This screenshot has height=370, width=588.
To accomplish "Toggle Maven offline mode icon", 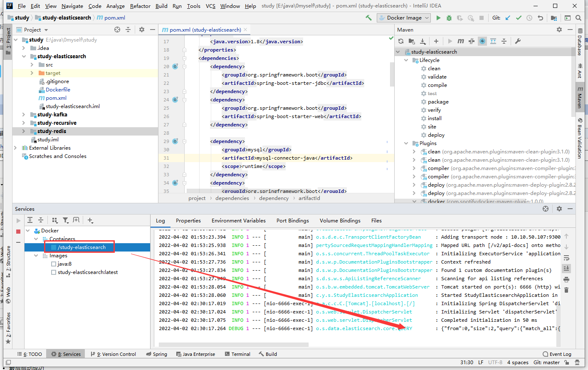I will [472, 41].
